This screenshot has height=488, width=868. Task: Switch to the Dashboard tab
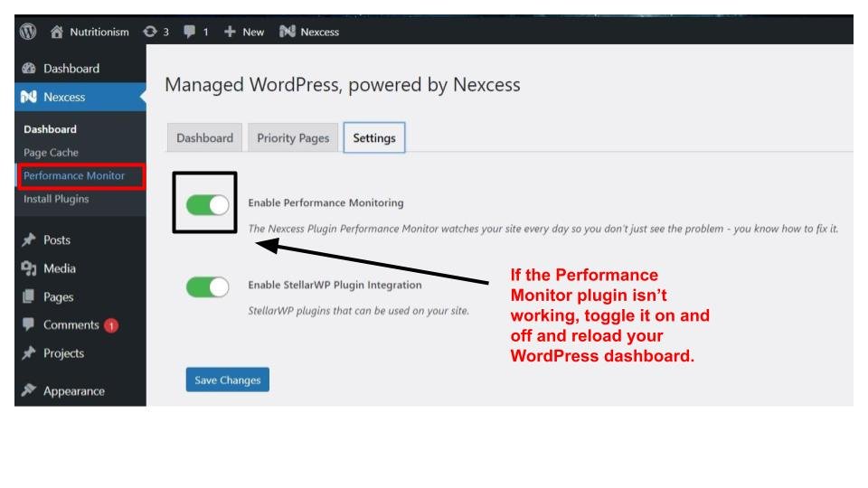204,137
